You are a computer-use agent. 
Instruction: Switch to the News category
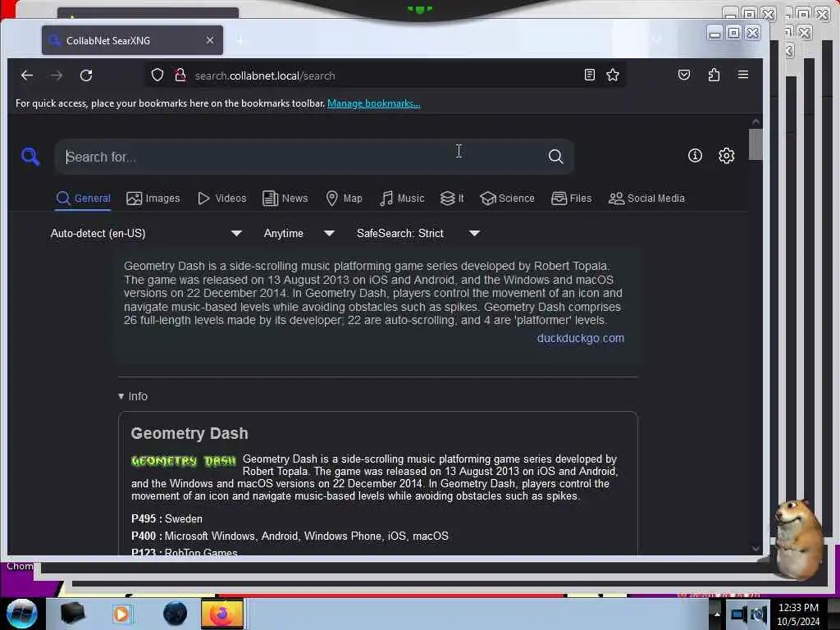(285, 199)
